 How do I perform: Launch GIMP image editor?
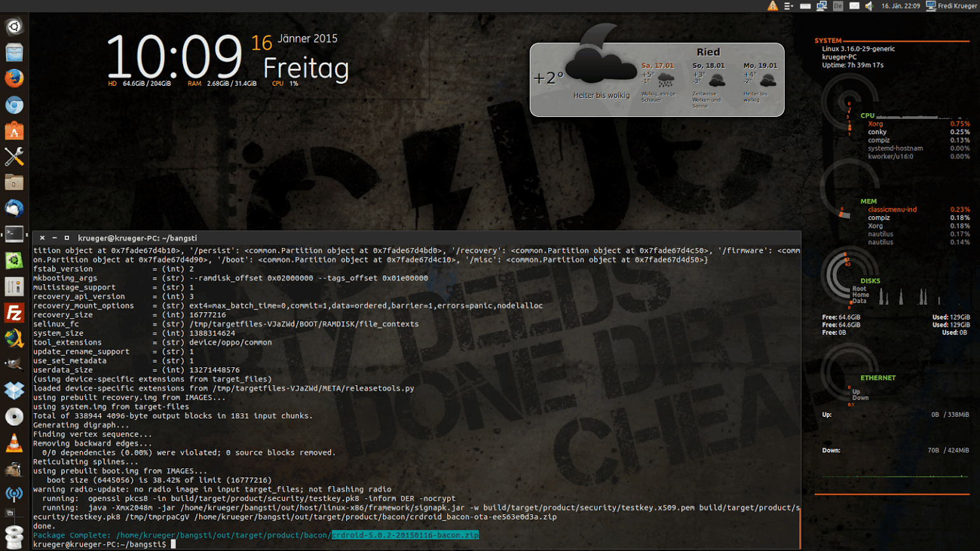coord(14,365)
